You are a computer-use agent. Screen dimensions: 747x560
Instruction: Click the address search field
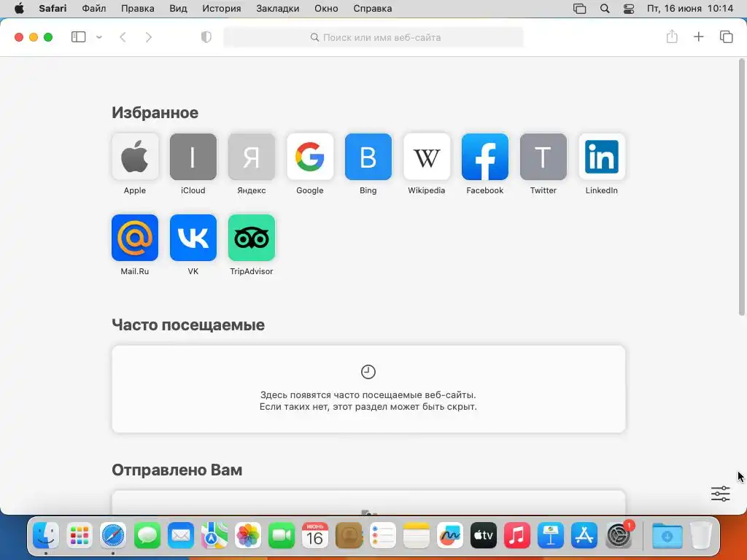[373, 37]
